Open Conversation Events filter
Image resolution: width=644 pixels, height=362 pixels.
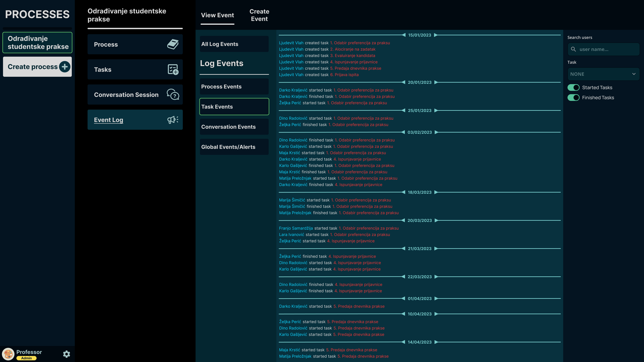pyautogui.click(x=234, y=127)
